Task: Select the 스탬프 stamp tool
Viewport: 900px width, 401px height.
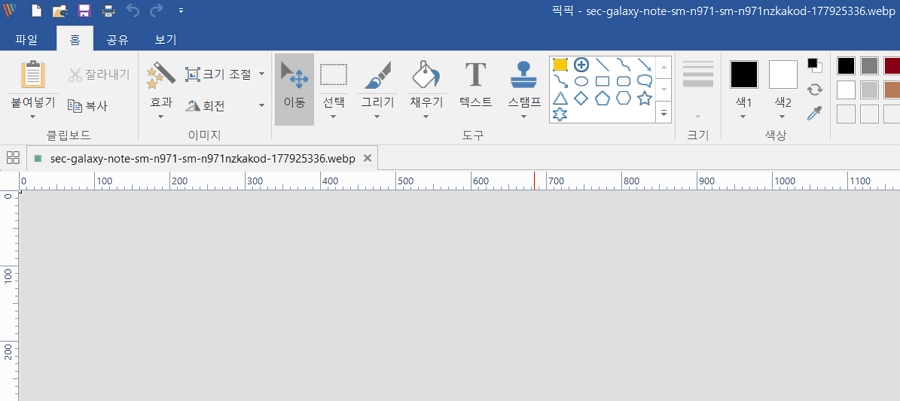Action: 523,75
